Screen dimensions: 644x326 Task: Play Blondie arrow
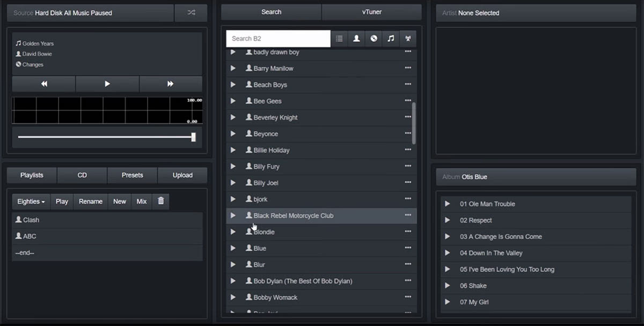(x=233, y=232)
